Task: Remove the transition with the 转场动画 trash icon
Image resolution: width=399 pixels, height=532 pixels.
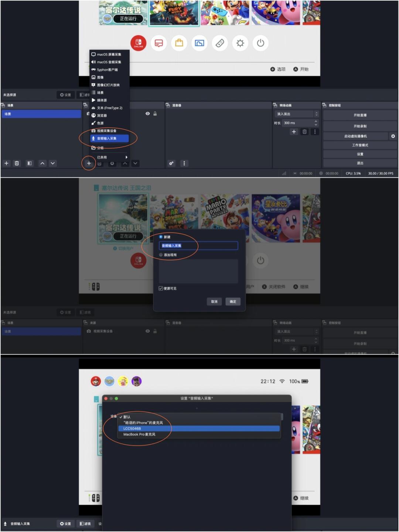Action: tap(304, 132)
